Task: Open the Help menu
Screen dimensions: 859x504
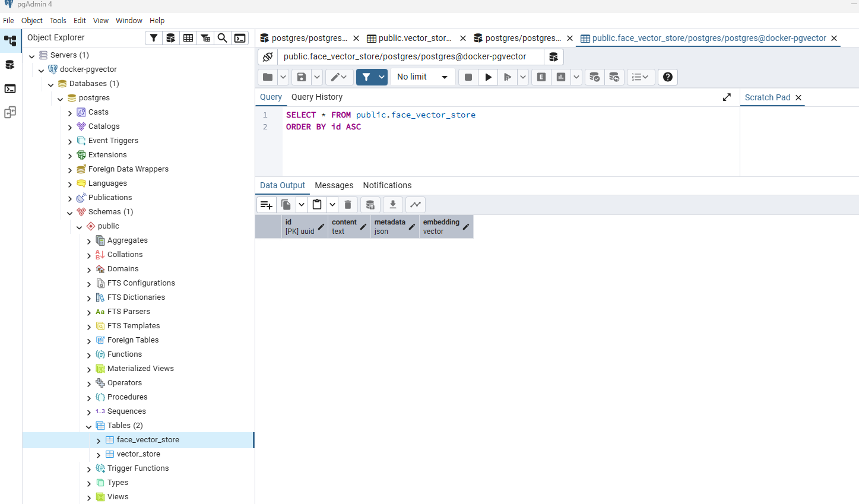Action: point(157,20)
